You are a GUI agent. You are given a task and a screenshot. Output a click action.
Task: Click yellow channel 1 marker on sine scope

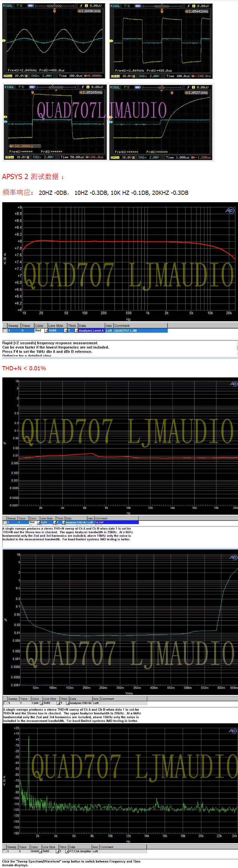pos(4,41)
